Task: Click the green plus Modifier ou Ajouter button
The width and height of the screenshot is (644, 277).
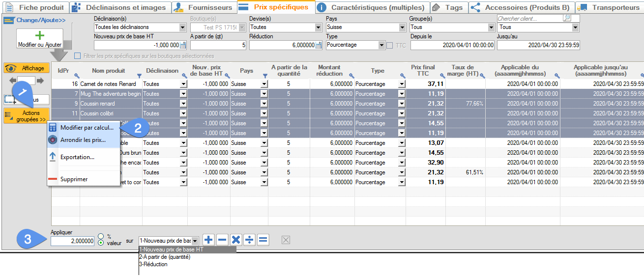Action: (x=40, y=38)
